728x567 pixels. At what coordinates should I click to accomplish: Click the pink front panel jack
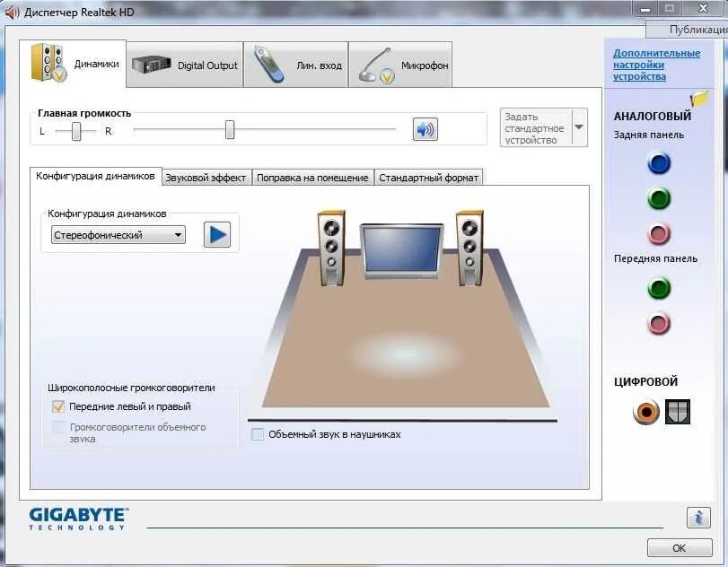point(658,323)
